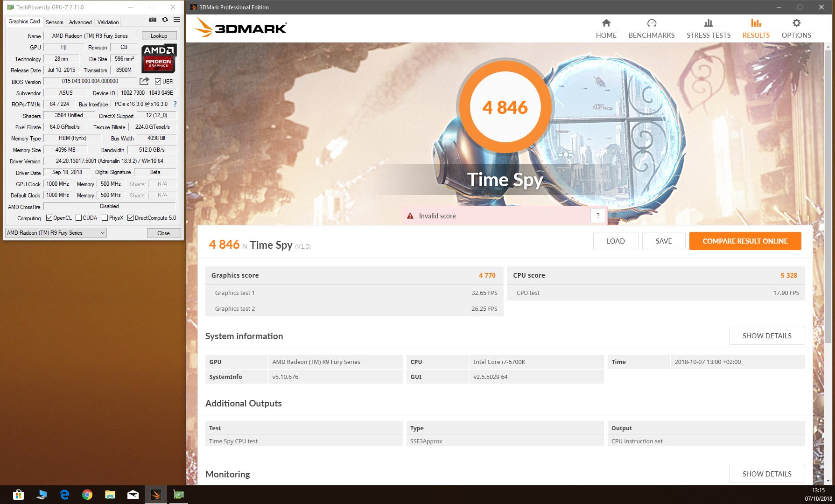Open Google Chrome from the taskbar

pos(87,494)
